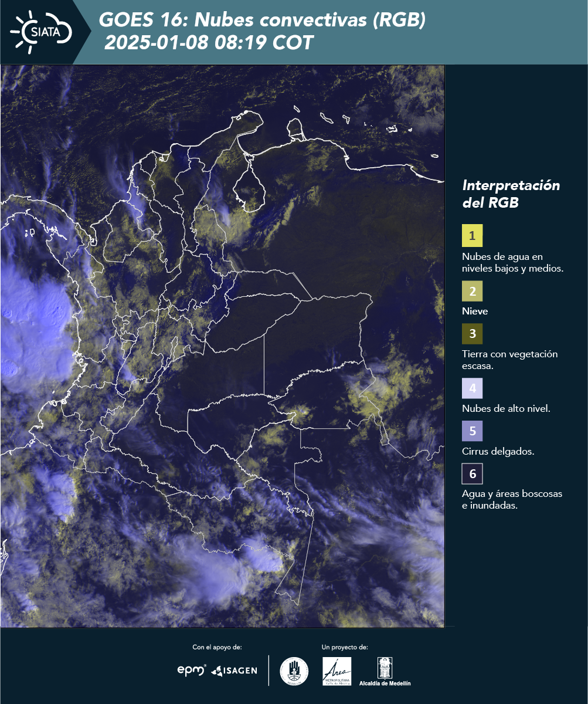Click the title "GOES 16: Nubes convectivas (RGB)"
588x704 pixels.
(262, 21)
